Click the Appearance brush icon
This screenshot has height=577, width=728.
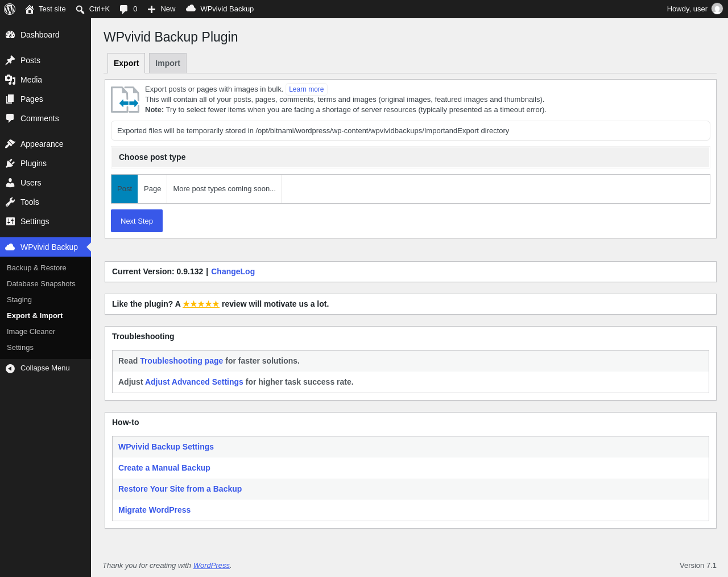coord(10,144)
